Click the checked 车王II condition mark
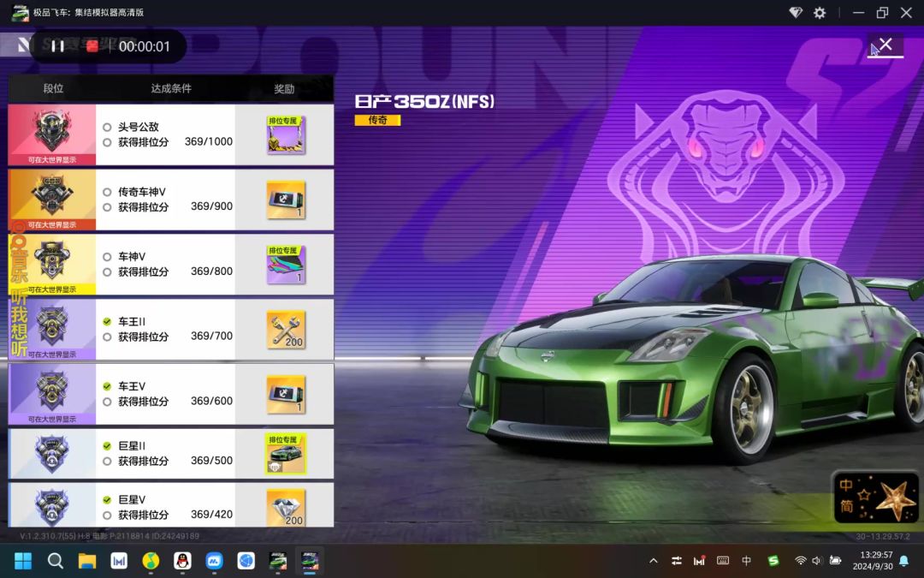This screenshot has width=924, height=578. pyautogui.click(x=107, y=321)
